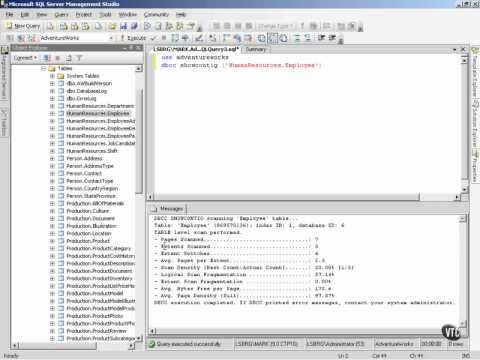Select the Production.Location table
Image resolution: width=480 pixels, height=360 pixels.
(89, 234)
